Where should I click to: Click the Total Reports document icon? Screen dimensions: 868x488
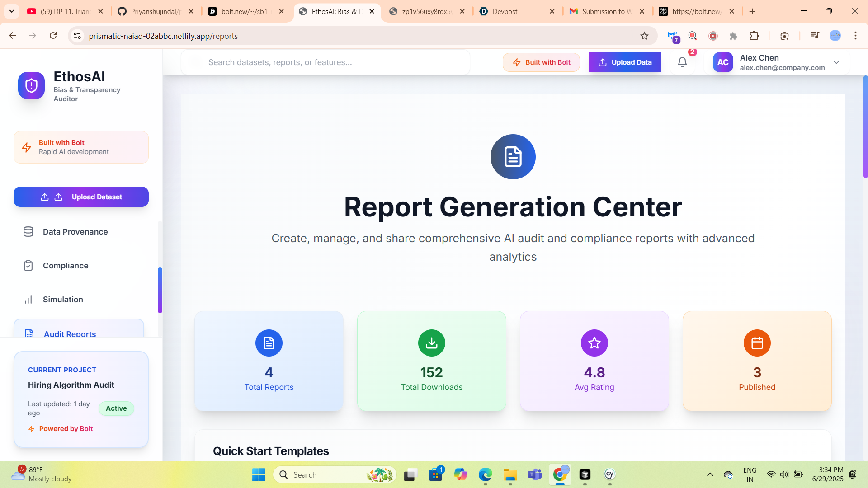[x=269, y=343]
